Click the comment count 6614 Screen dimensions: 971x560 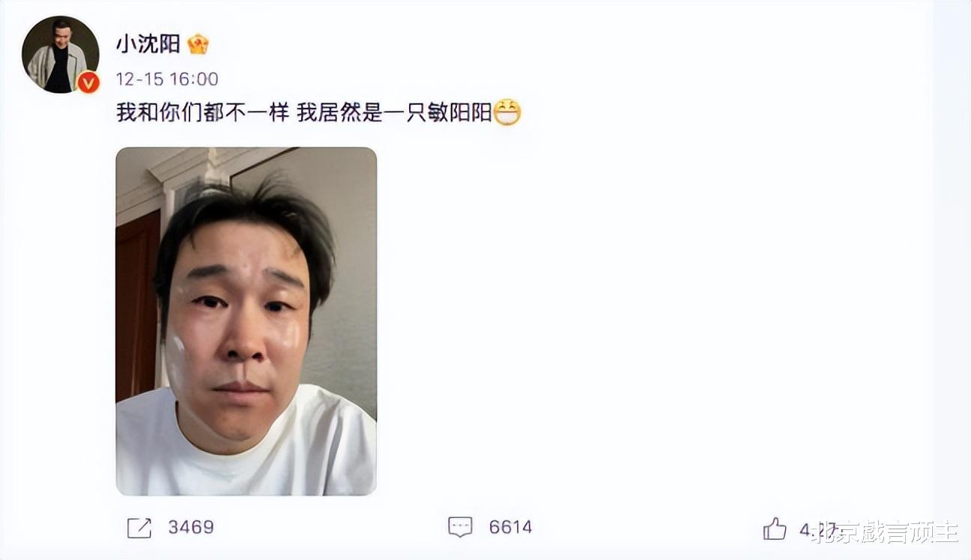click(510, 527)
